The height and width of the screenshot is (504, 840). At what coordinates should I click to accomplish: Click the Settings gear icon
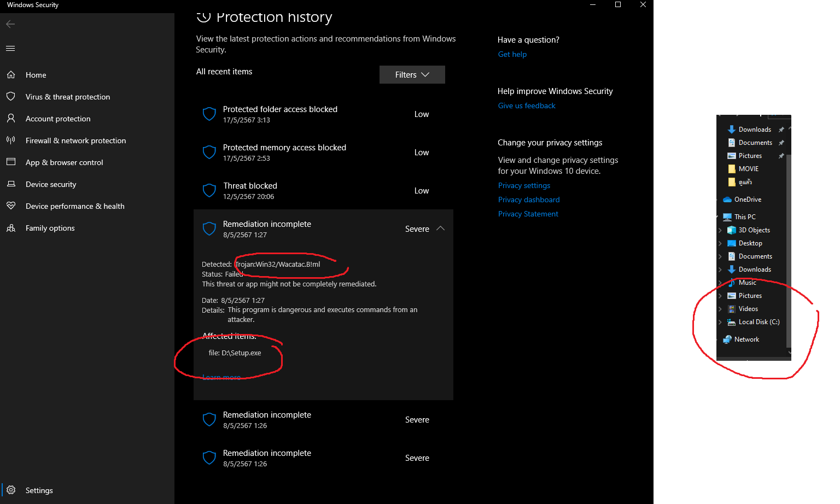click(x=11, y=490)
